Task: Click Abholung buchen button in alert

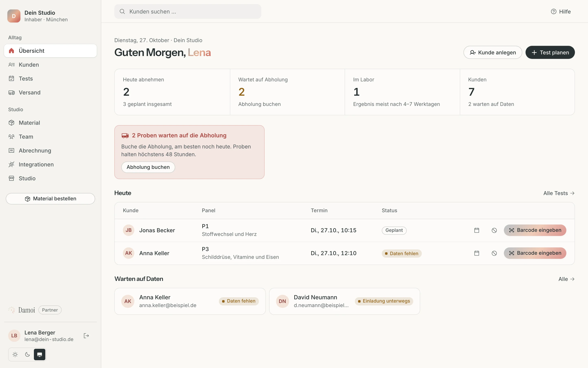Action: tap(148, 167)
